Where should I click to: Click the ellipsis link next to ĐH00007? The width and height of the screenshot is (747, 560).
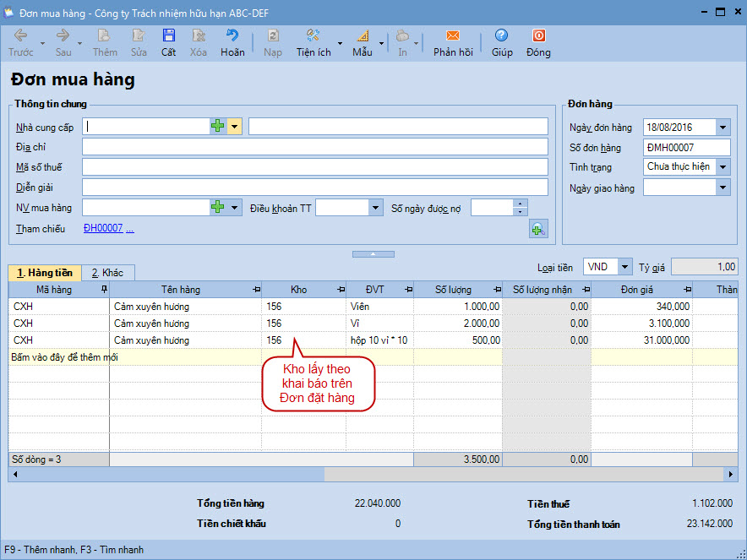click(130, 229)
